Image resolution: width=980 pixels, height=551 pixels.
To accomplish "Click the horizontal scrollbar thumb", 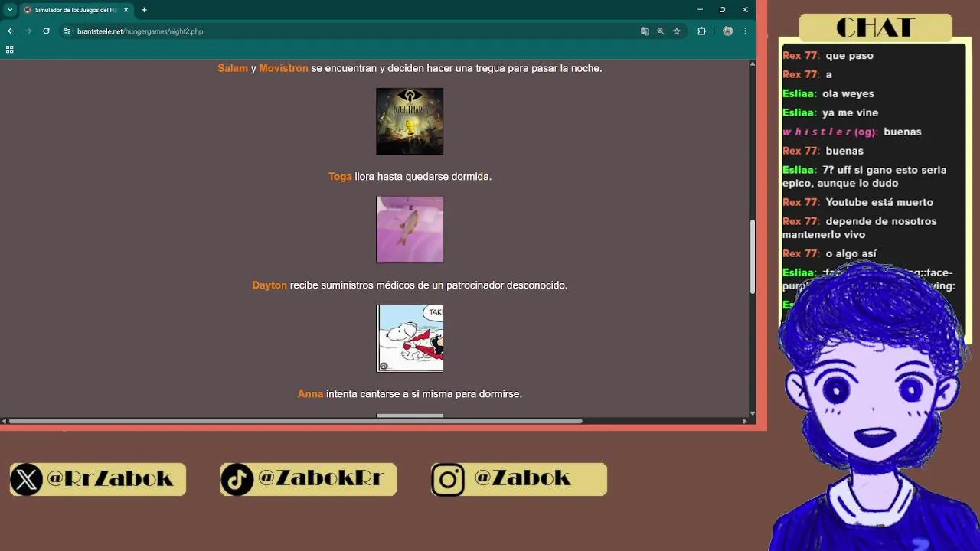I will [295, 421].
